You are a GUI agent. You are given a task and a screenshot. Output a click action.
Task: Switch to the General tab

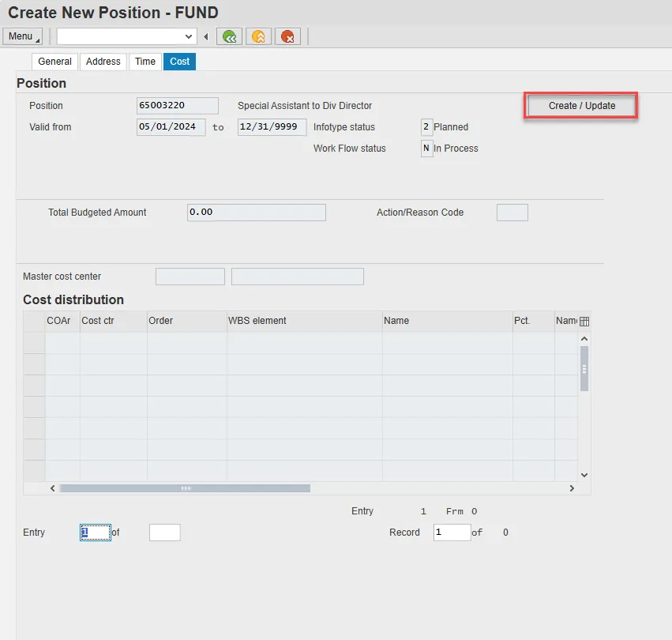[54, 62]
